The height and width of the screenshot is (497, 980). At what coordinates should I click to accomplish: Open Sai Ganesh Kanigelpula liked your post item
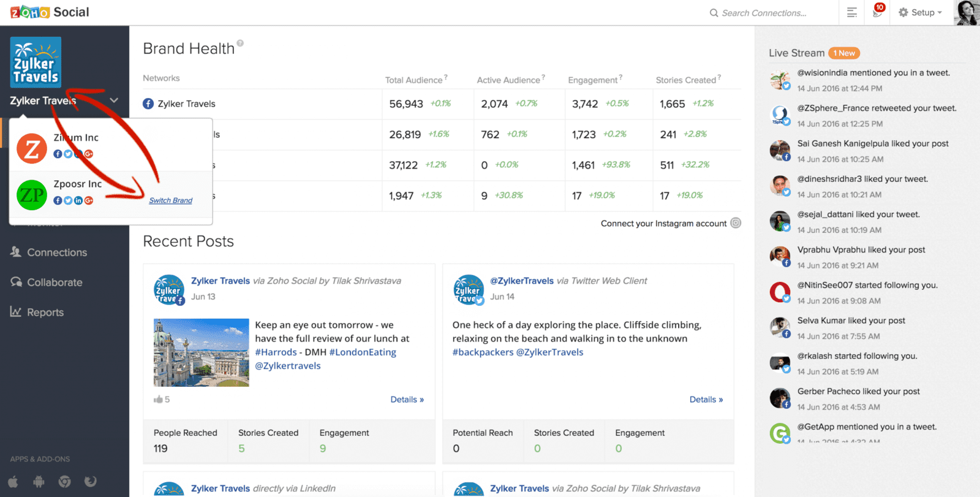click(867, 151)
